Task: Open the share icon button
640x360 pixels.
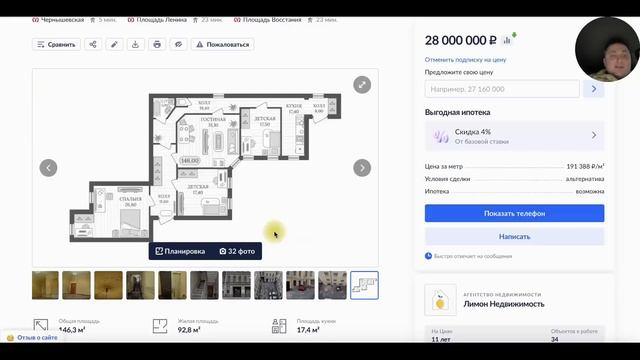Action: coord(93,44)
